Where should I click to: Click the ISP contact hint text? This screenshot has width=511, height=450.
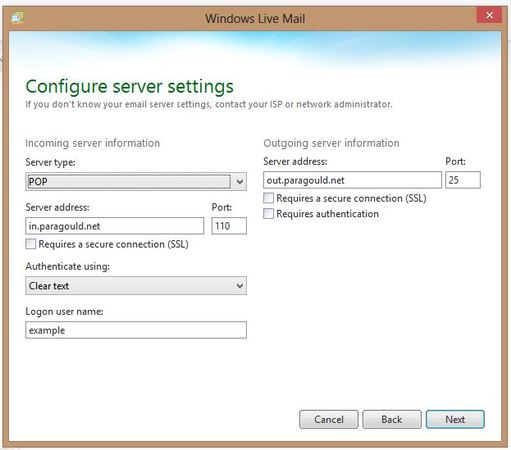tap(209, 104)
